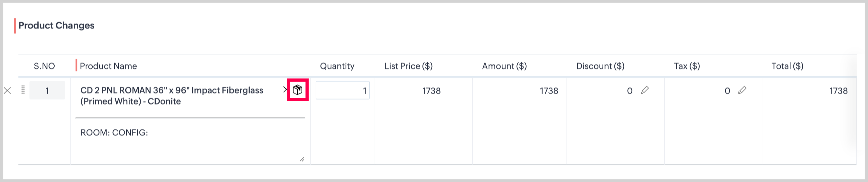Viewport: 868px width, 182px height.
Task: Click the Discount ($) column header
Action: pos(600,66)
